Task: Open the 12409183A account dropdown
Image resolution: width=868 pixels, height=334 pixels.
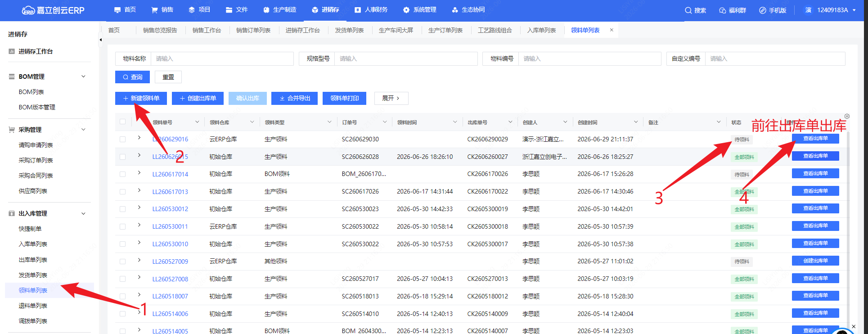Action: (837, 10)
